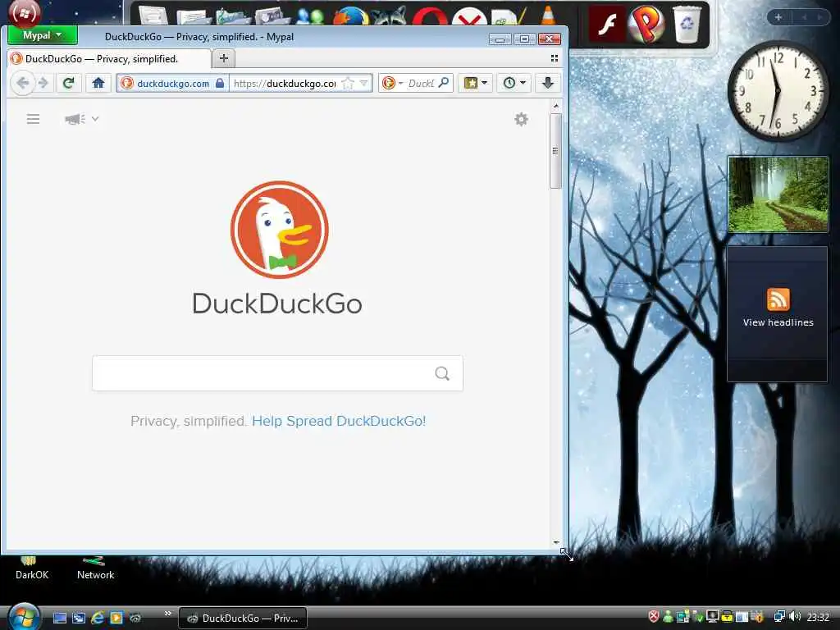
Task: Launch Internet Explorer from quick launch
Action: click(98, 618)
